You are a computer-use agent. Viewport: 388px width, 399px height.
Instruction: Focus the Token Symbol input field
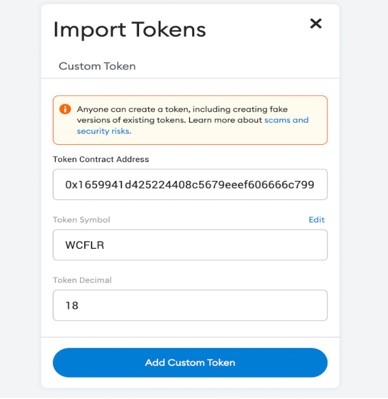pyautogui.click(x=190, y=245)
